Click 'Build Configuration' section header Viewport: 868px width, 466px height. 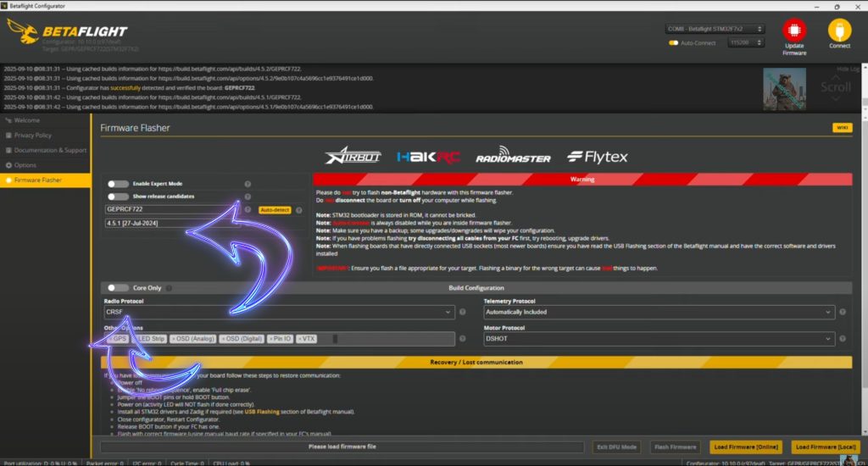(x=476, y=288)
